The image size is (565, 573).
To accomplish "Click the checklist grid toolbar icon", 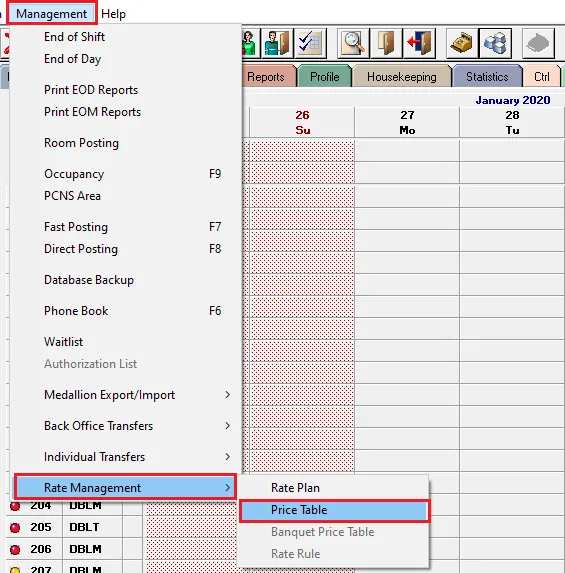I will (310, 43).
